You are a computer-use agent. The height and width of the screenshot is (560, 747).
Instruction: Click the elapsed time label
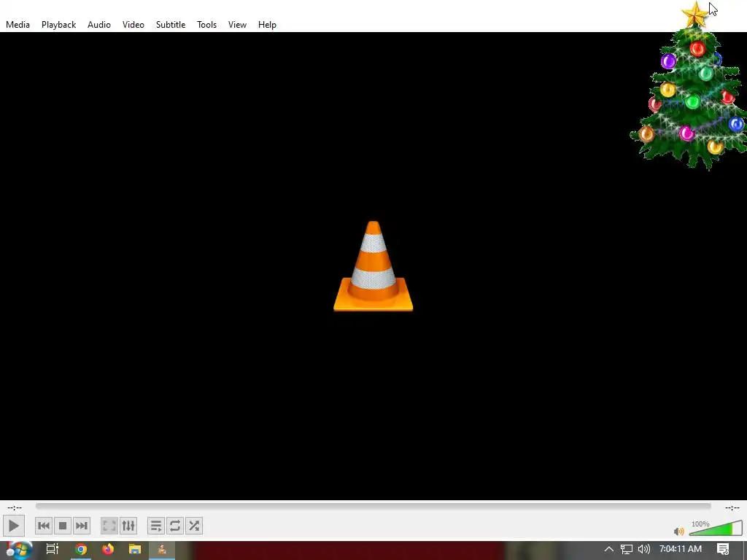[15, 507]
